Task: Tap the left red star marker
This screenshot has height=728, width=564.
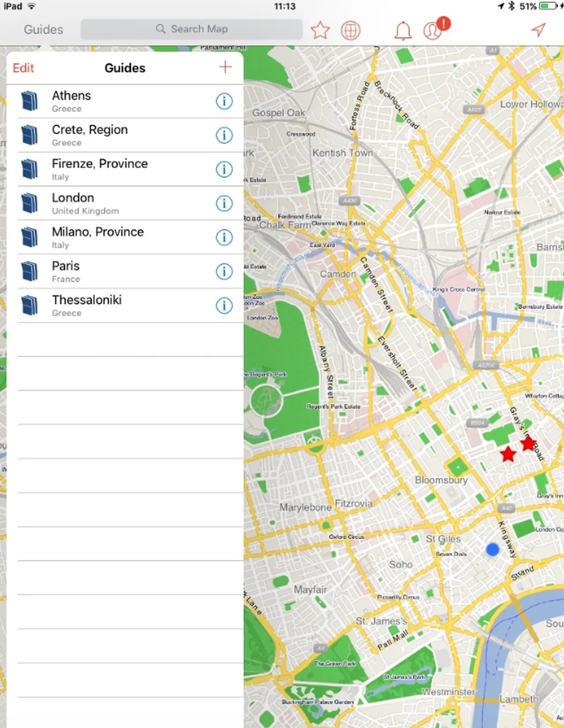Action: (x=508, y=454)
